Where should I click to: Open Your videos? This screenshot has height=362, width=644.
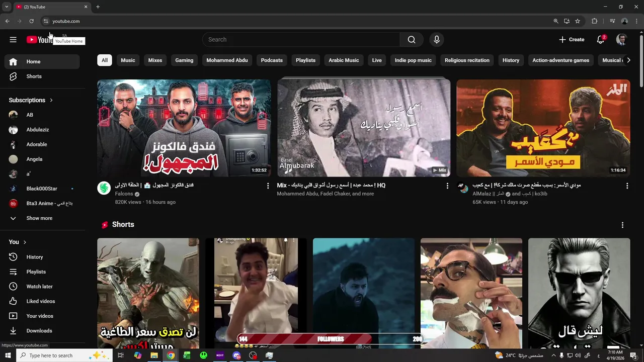[42, 316]
